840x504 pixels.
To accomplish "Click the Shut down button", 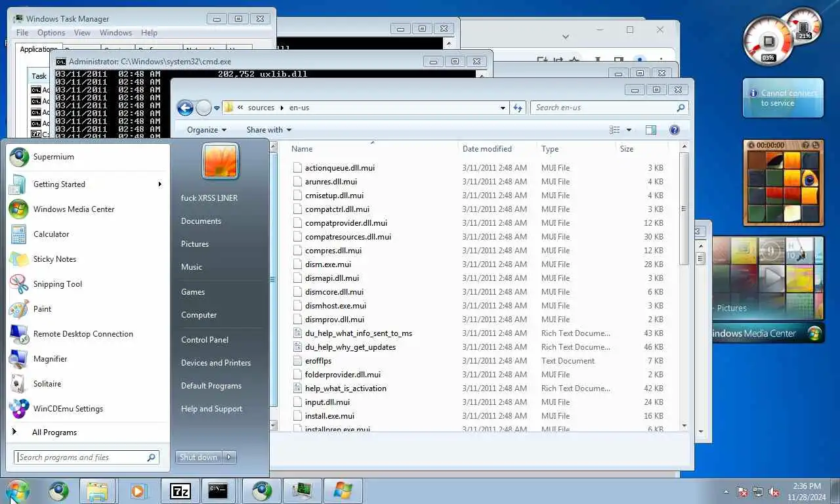I will click(199, 457).
